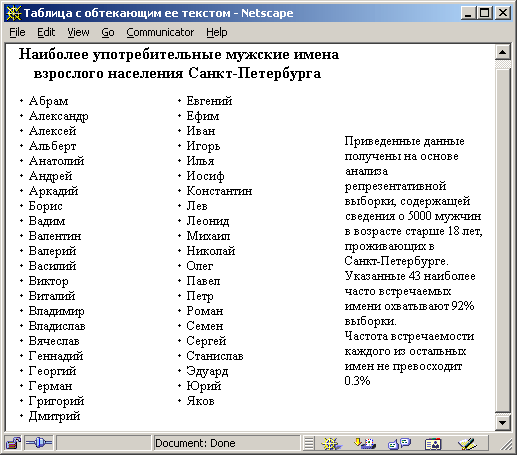Click the name 'Яков'
This screenshot has width=517, height=455.
tap(200, 401)
